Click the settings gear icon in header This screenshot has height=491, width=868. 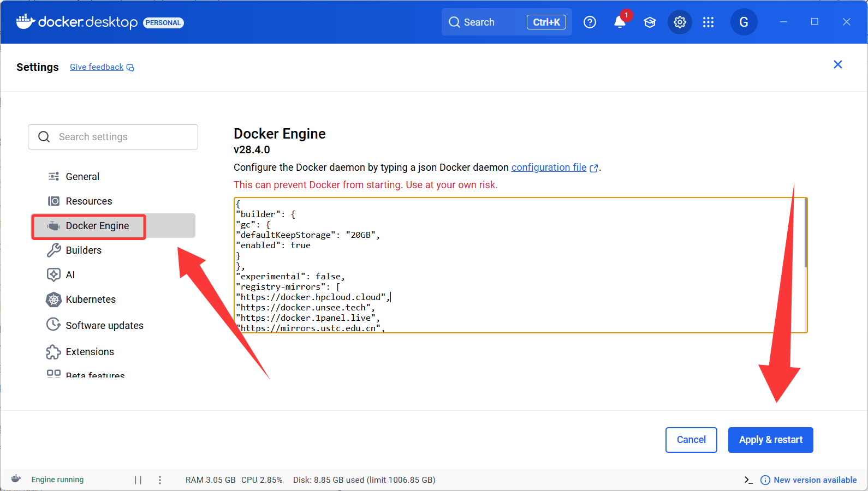click(x=680, y=22)
